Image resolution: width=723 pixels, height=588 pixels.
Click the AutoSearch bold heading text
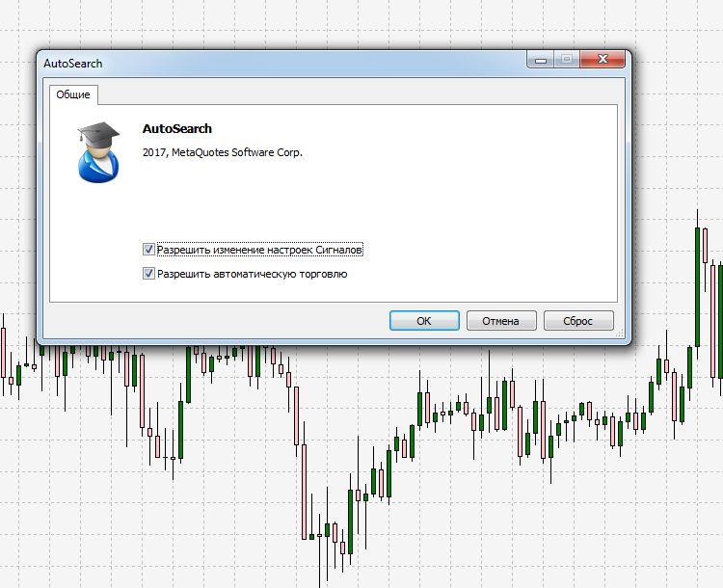177,128
